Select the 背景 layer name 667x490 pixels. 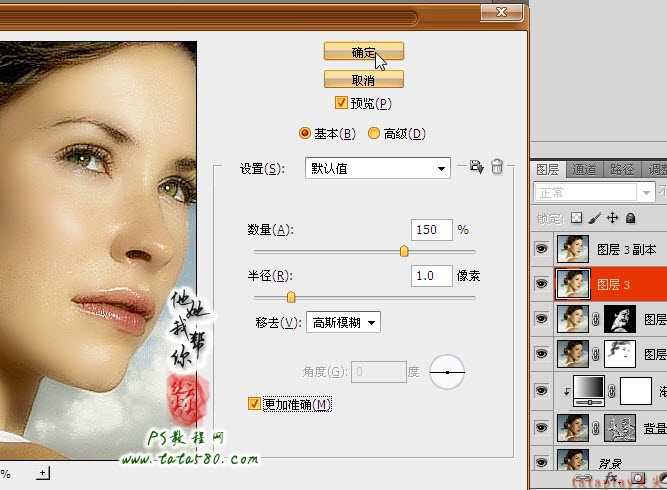(x=610, y=463)
